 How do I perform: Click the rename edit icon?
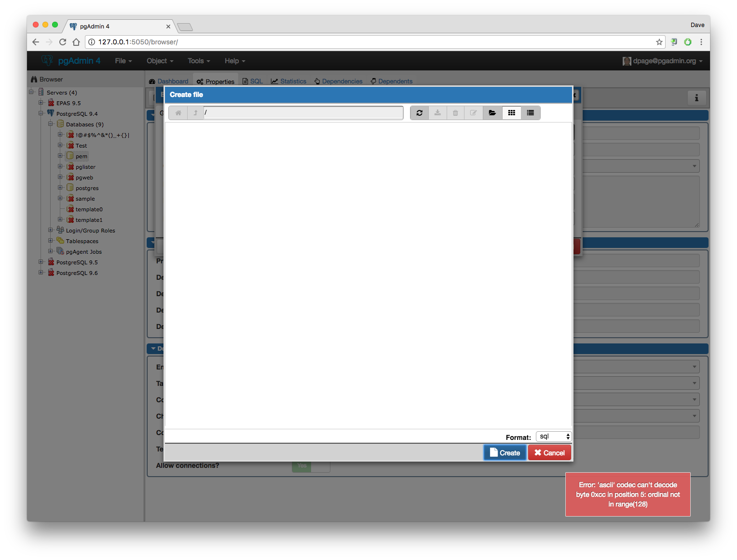click(x=474, y=113)
